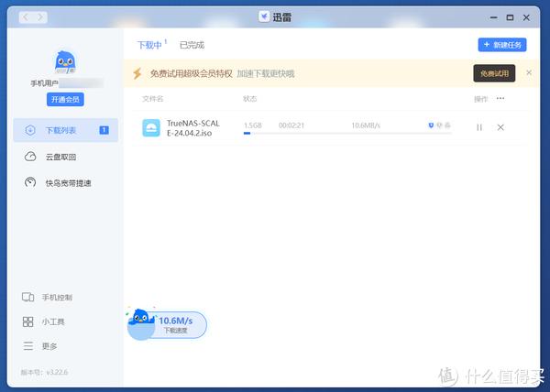Click the version number v3.22.6 text
Screen dimensions: 550x392
click(x=56, y=372)
